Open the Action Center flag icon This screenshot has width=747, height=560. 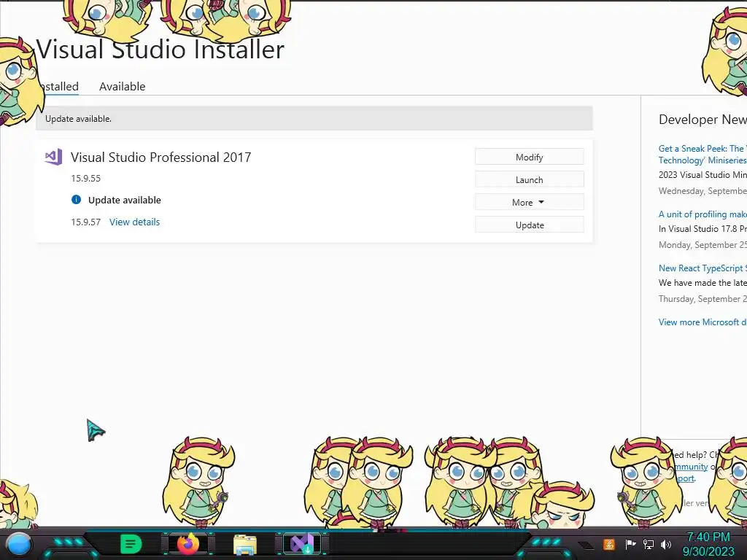click(x=631, y=544)
